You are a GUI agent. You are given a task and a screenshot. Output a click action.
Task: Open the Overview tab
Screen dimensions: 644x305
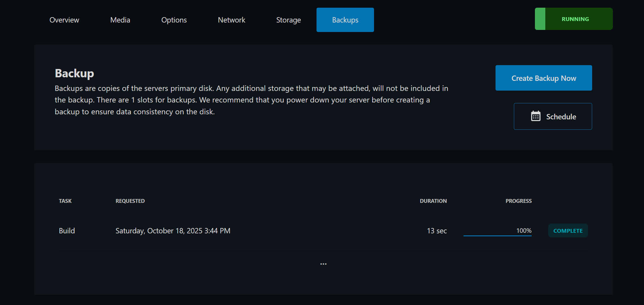click(64, 20)
